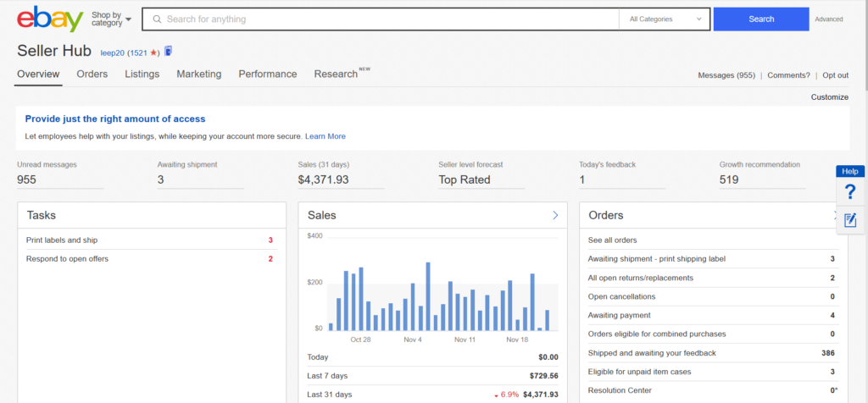
Task: Select the Research tab
Action: (x=336, y=74)
